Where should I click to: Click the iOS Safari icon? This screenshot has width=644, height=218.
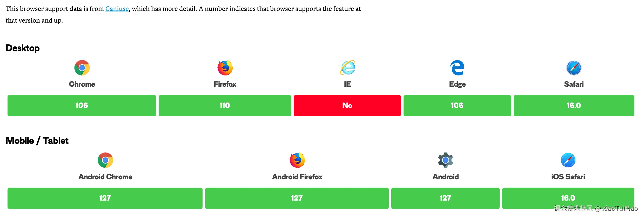[x=568, y=160]
